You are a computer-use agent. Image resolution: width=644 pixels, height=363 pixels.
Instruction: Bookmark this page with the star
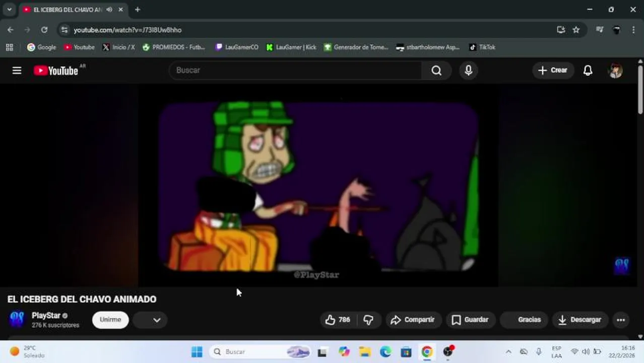[x=576, y=30]
